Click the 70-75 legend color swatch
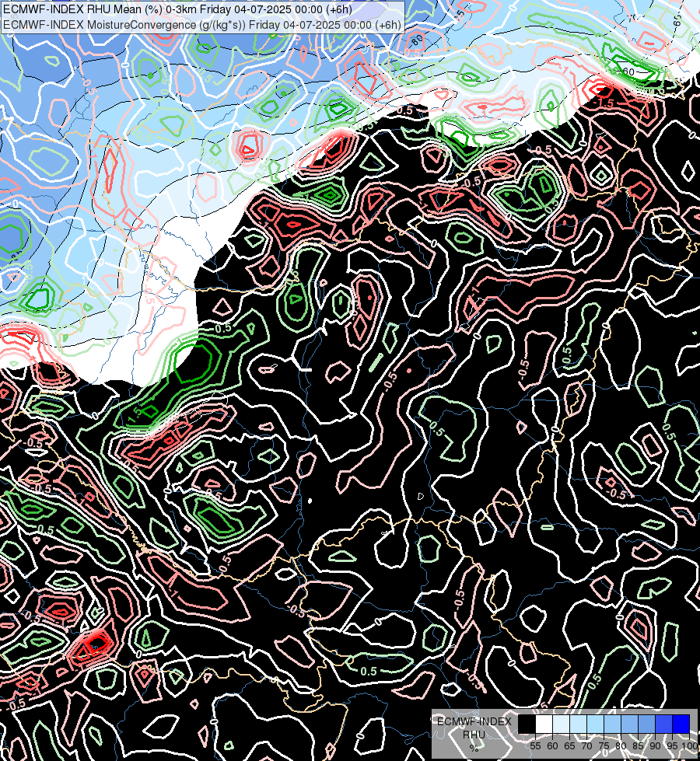The width and height of the screenshot is (700, 761). coord(595,724)
